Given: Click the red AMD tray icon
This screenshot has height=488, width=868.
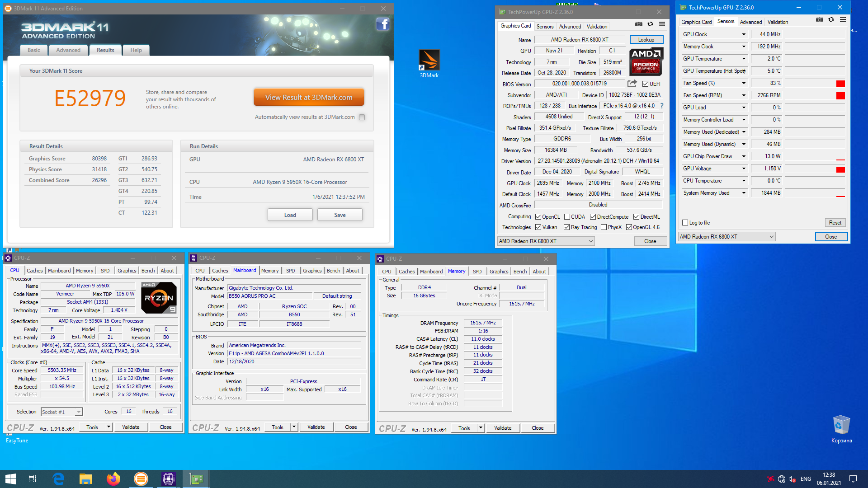Looking at the screenshot, I should coord(770,479).
